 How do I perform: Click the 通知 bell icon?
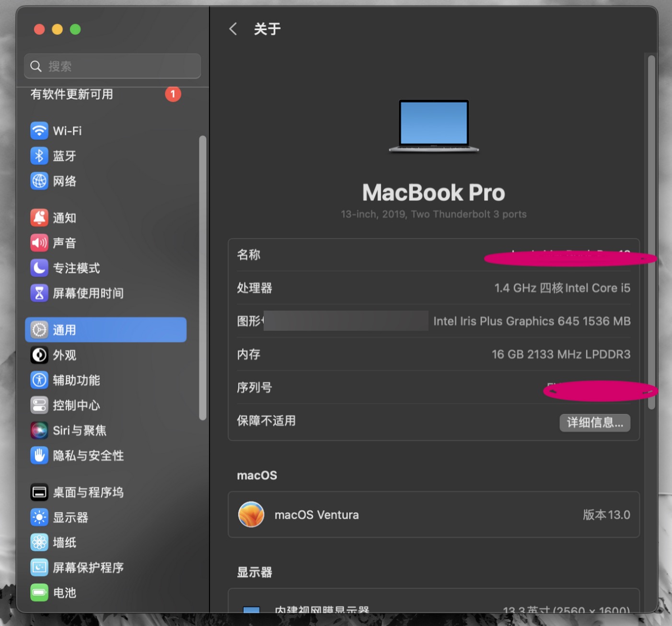click(39, 218)
